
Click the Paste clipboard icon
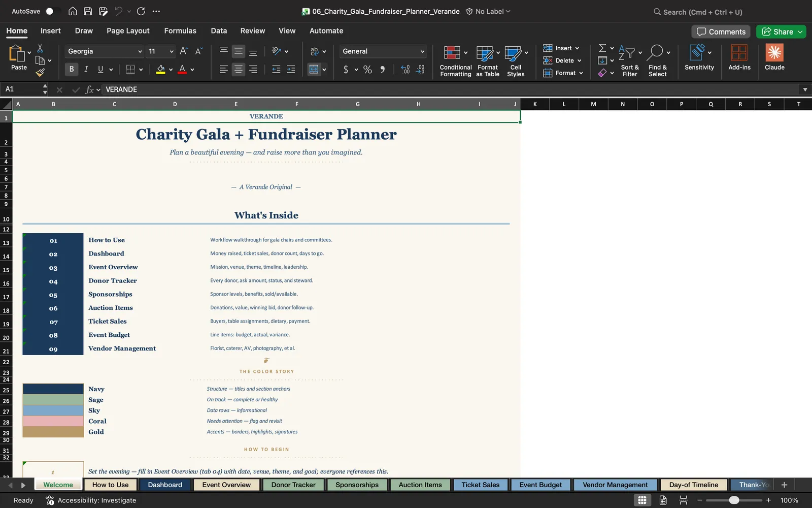17,53
